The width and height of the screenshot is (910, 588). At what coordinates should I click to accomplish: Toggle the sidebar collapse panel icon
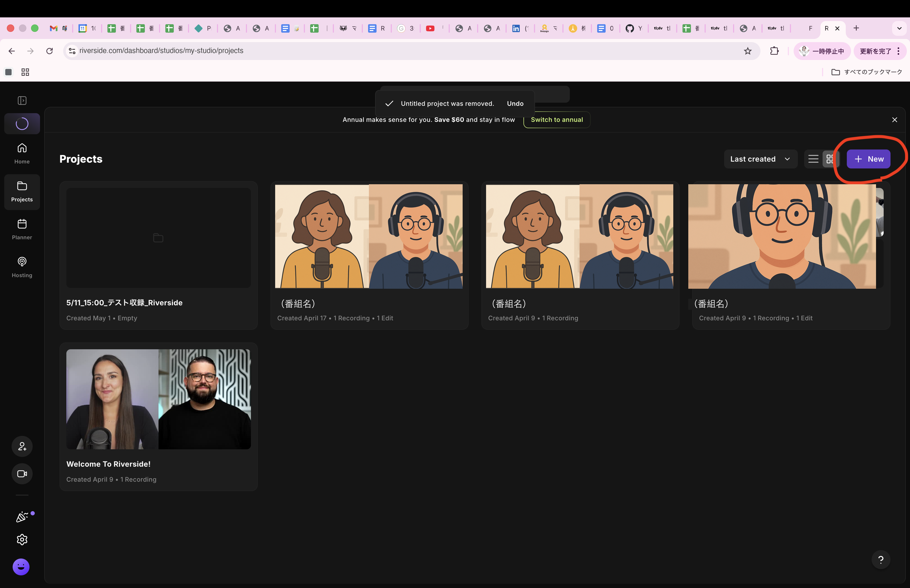(x=22, y=101)
